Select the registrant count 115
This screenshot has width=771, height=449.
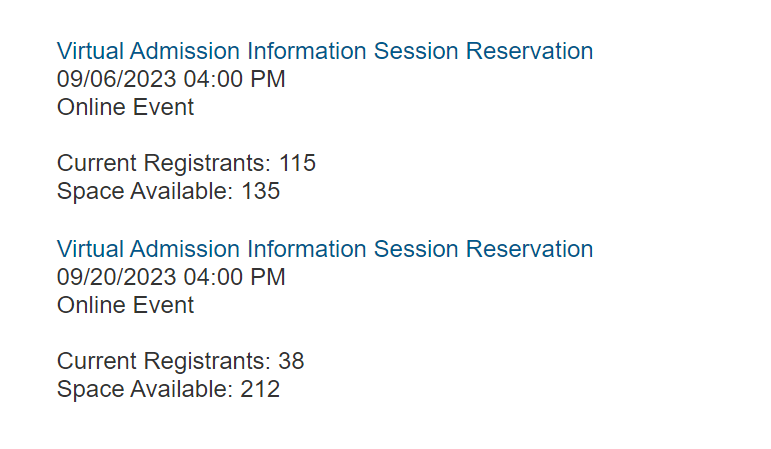pyautogui.click(x=297, y=163)
